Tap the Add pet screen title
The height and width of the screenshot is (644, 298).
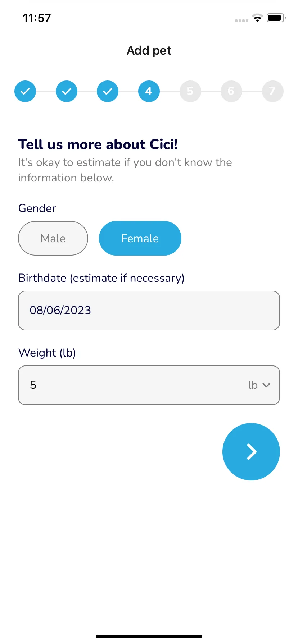coord(149,51)
